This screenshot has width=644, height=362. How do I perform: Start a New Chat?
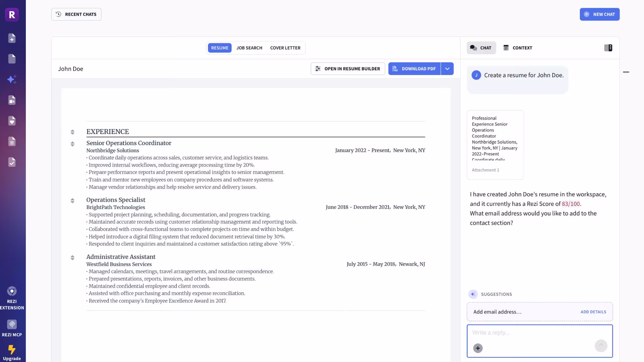click(x=599, y=14)
